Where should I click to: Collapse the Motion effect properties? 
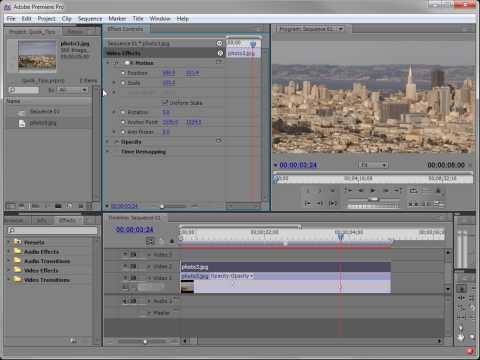click(108, 63)
